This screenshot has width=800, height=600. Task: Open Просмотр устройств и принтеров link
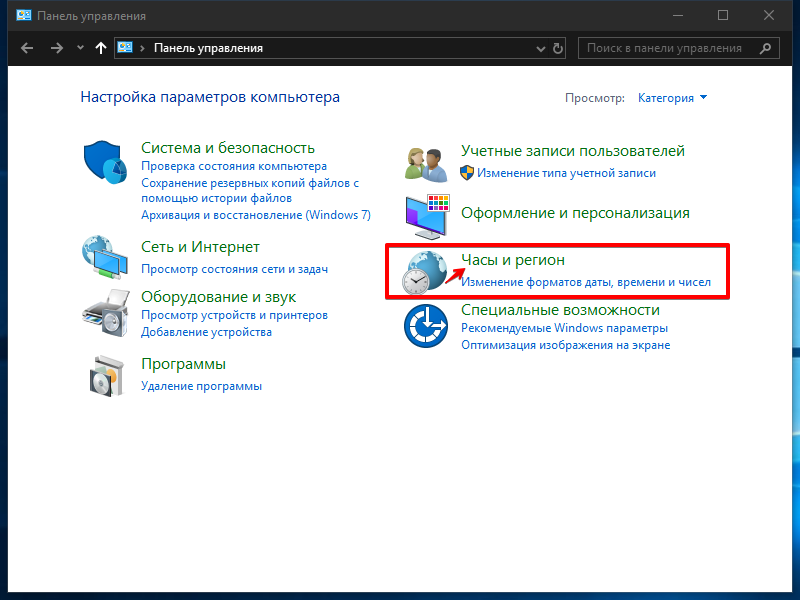pos(234,315)
